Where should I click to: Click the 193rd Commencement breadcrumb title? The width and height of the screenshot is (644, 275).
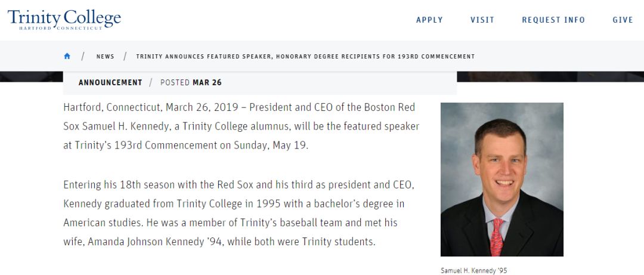pos(305,56)
